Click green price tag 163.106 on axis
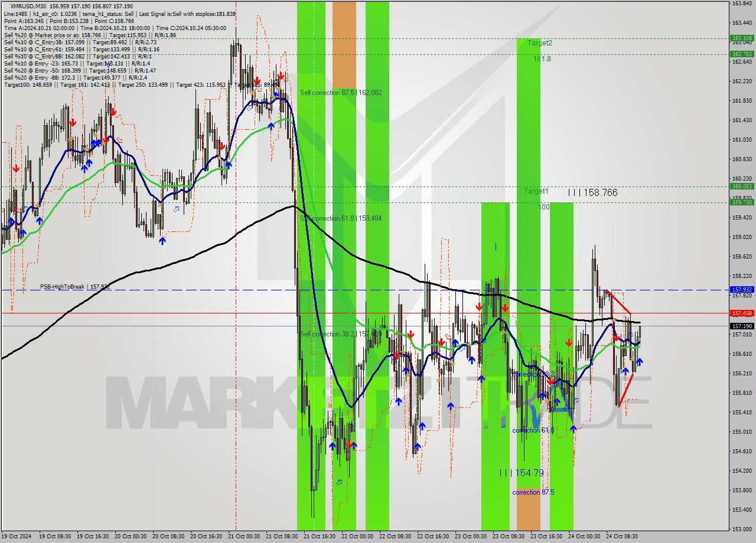This screenshot has width=756, height=543. (742, 38)
